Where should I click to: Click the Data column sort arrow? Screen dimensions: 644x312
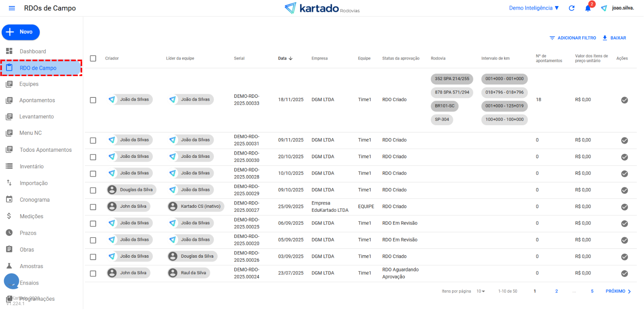coord(290,58)
